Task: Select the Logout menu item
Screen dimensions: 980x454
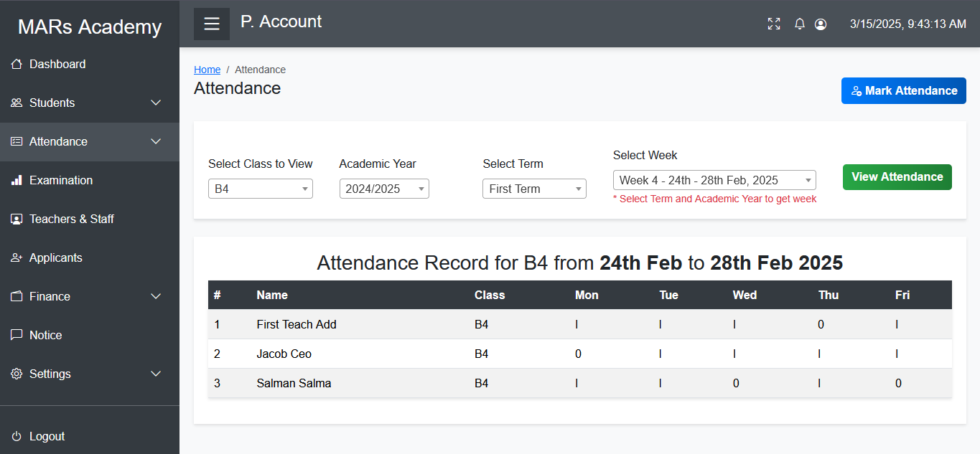Action: (x=90, y=436)
